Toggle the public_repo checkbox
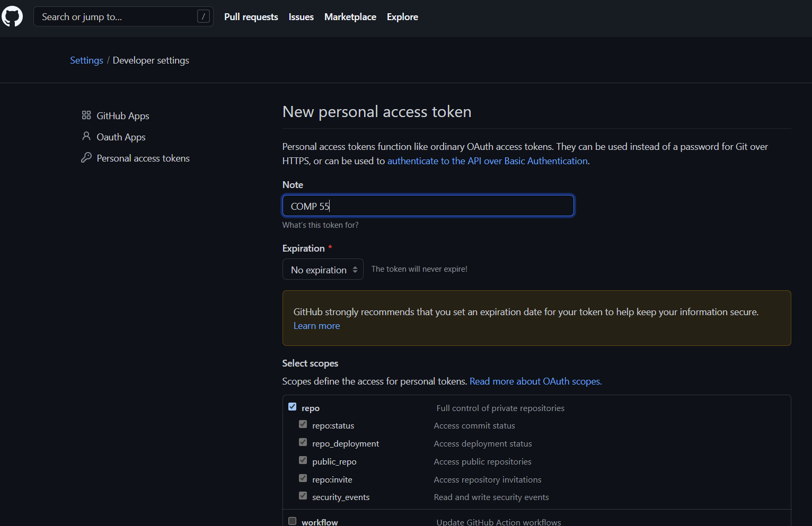The height and width of the screenshot is (526, 812). (x=303, y=460)
